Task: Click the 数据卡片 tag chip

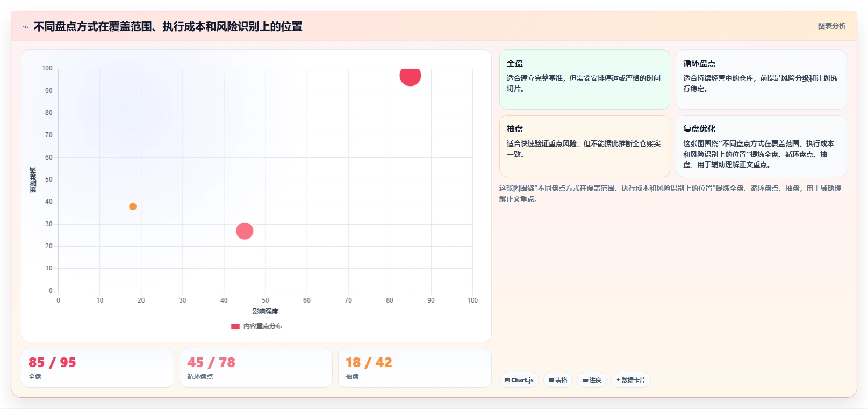Action: click(631, 380)
